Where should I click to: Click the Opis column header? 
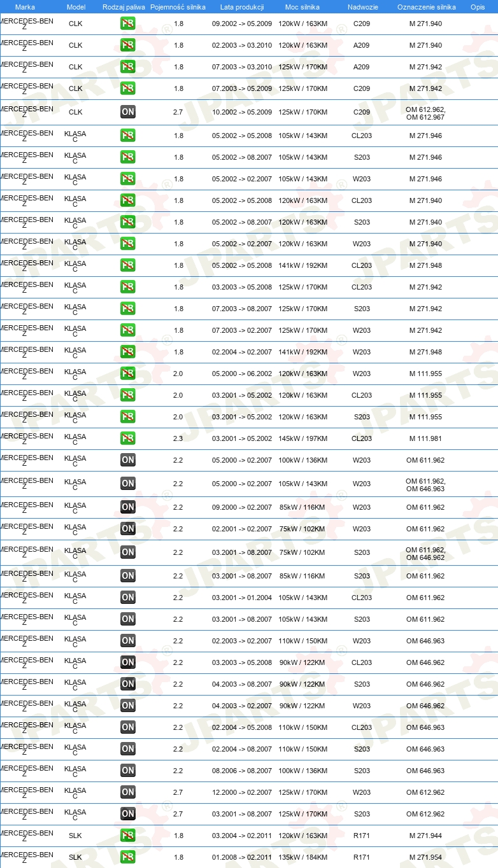[478, 7]
